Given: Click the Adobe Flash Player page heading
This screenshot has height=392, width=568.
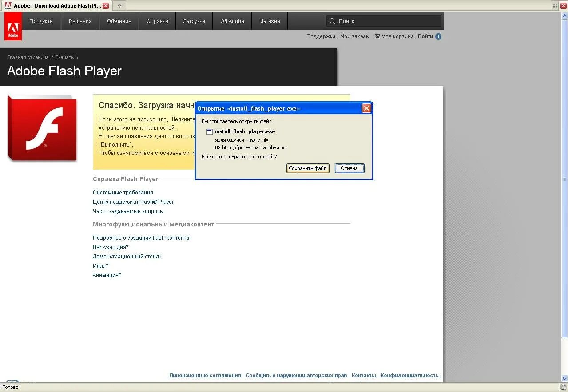Looking at the screenshot, I should tap(64, 71).
